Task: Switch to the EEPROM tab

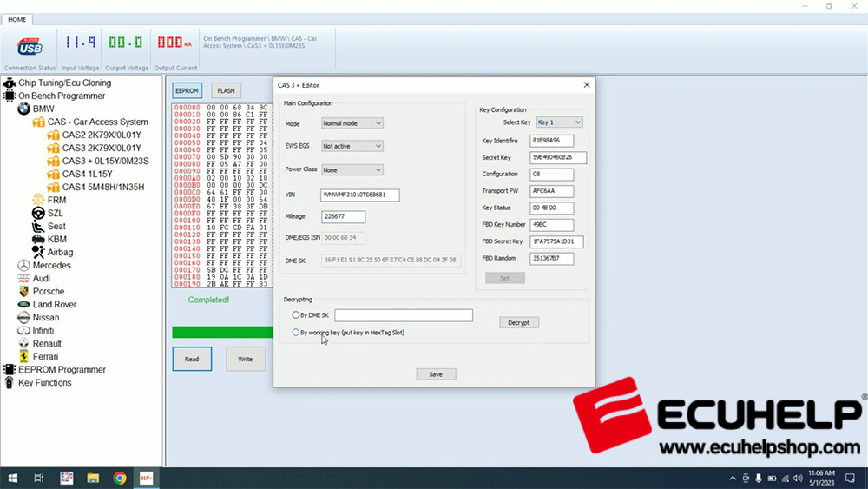Action: pos(187,90)
